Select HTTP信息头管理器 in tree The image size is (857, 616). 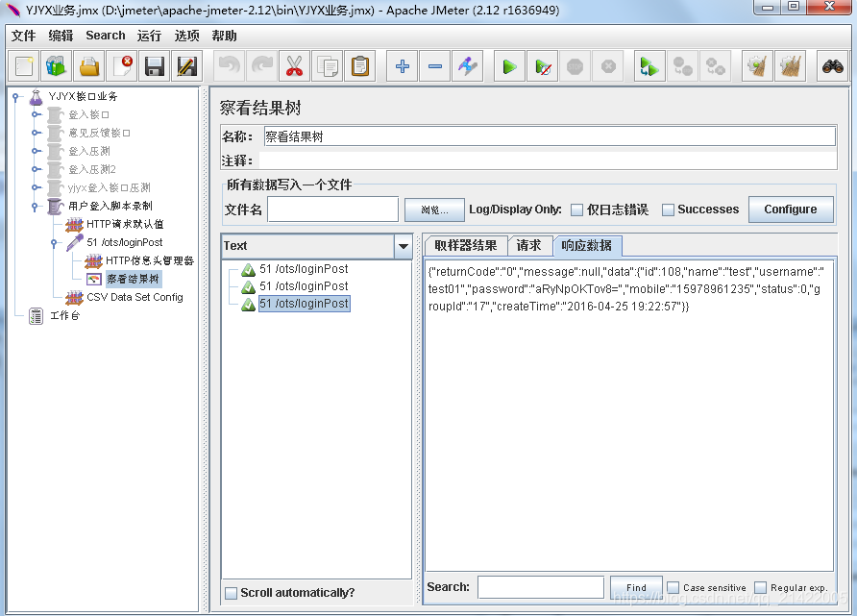click(x=150, y=260)
